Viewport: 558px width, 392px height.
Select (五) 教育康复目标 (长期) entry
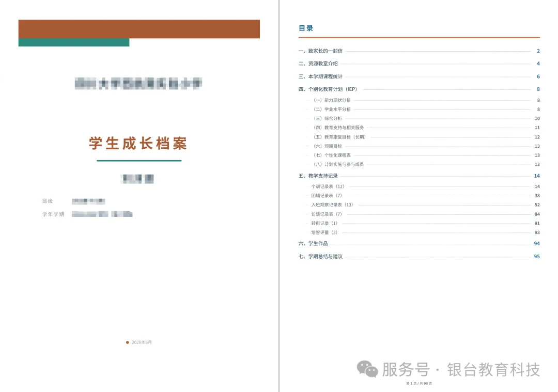coord(339,137)
